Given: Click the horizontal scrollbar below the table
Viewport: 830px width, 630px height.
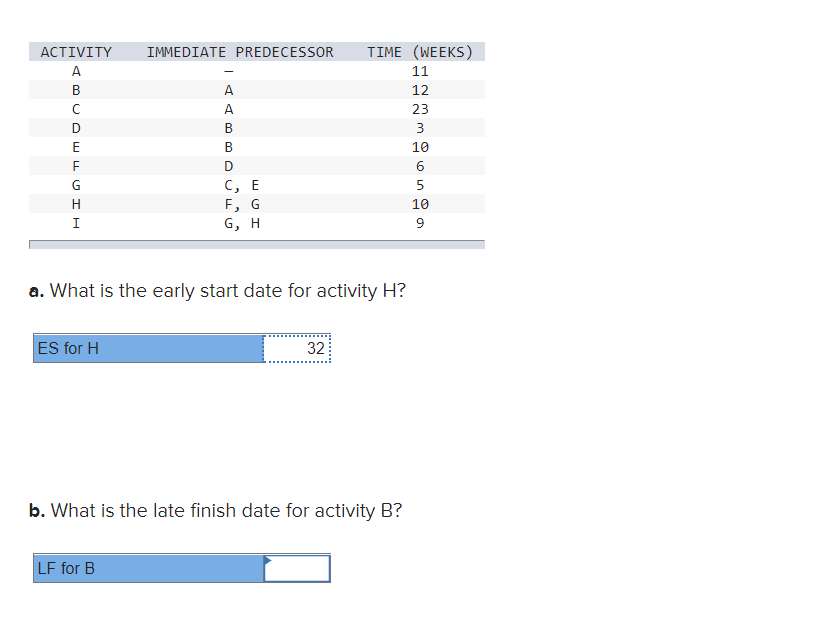Looking at the screenshot, I should click(257, 243).
